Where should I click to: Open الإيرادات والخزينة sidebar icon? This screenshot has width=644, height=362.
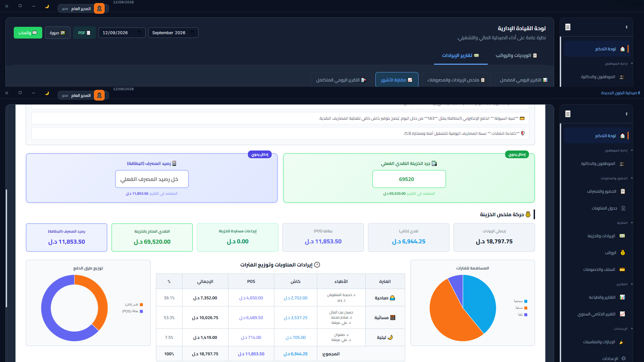pos(623,236)
